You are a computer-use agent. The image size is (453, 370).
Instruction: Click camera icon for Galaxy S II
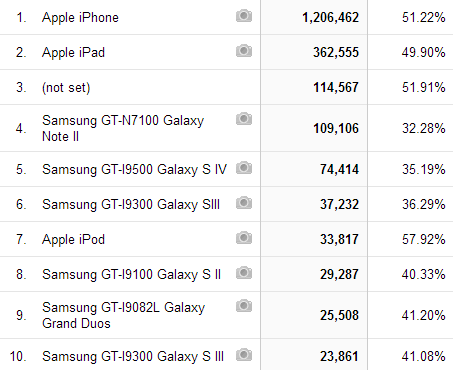click(x=244, y=273)
